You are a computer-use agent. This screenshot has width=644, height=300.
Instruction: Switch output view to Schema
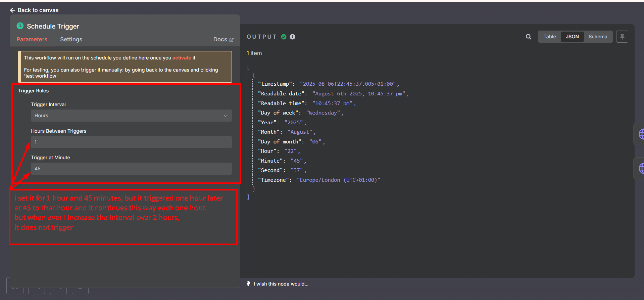pyautogui.click(x=598, y=37)
